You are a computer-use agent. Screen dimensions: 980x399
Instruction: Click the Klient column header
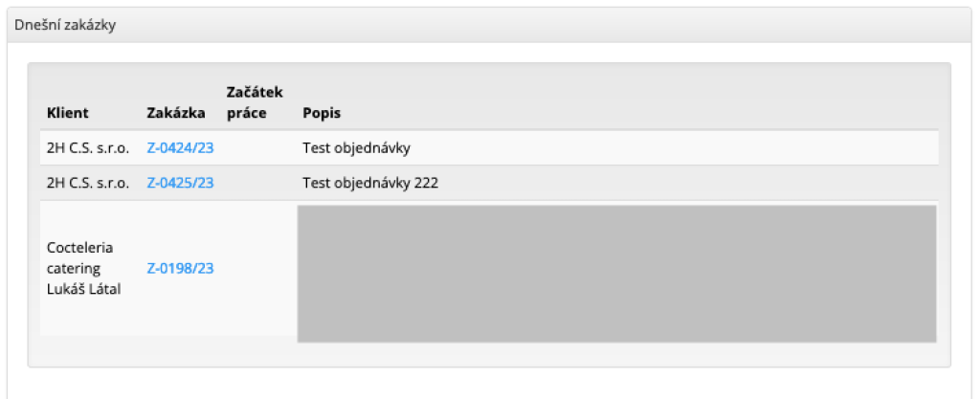[x=67, y=113]
